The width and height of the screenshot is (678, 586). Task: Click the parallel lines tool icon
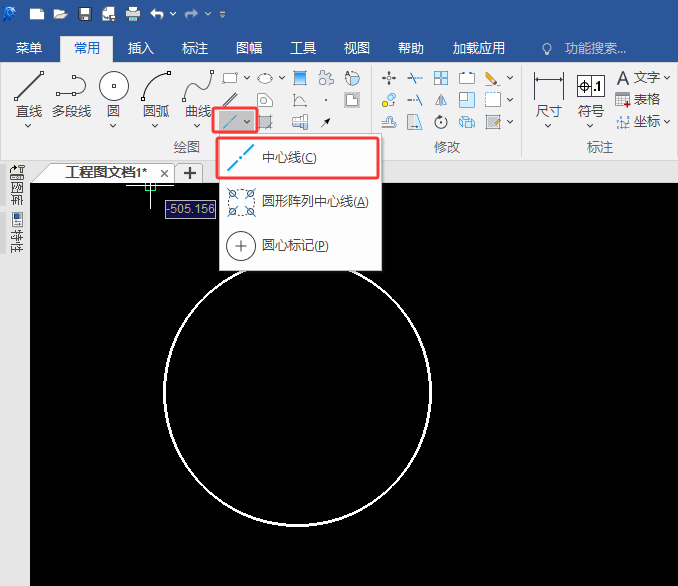click(x=230, y=100)
